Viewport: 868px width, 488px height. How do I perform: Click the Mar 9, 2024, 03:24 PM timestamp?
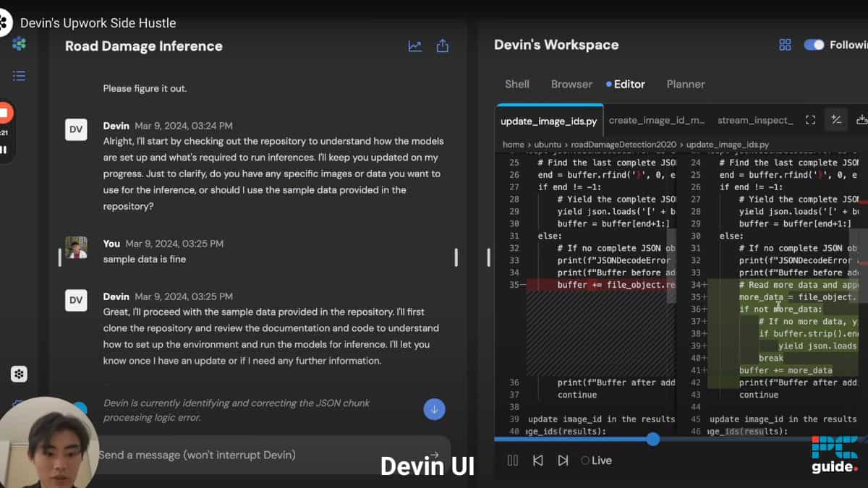click(184, 126)
